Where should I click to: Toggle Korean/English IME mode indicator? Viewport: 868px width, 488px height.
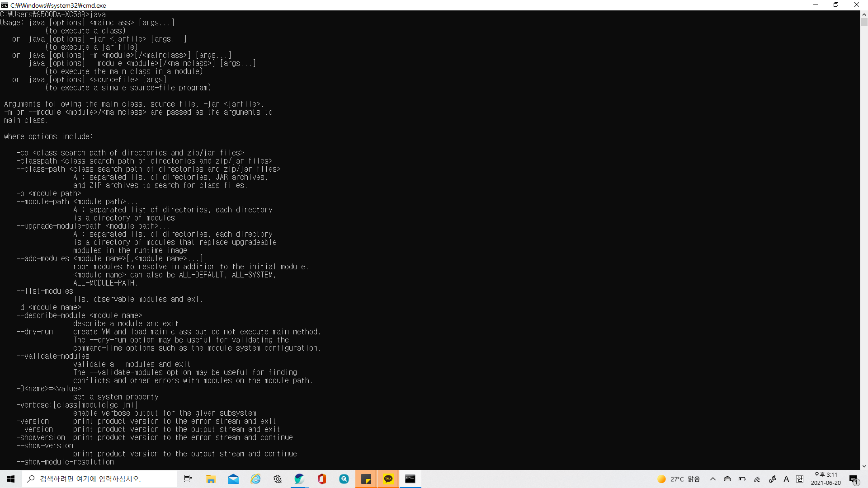(786, 479)
